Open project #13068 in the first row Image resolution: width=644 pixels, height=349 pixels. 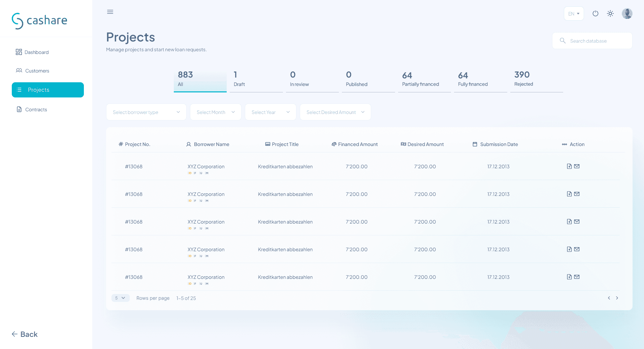134,167
